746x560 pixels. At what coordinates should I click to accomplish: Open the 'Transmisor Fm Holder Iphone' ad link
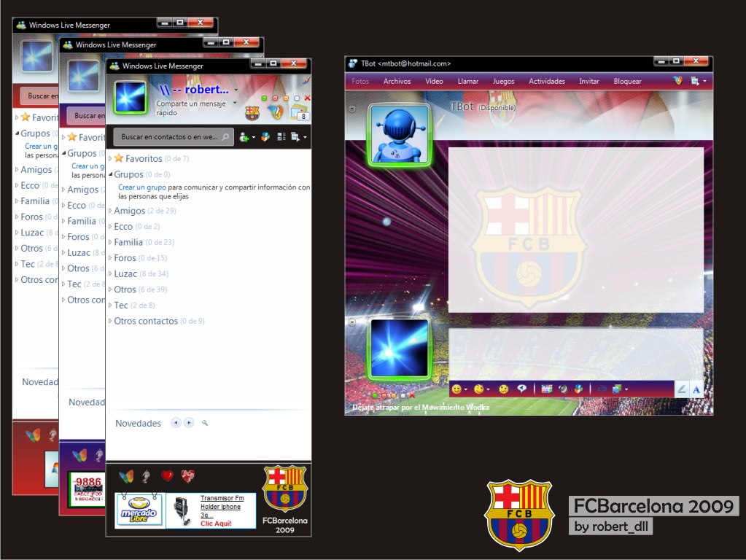[x=221, y=507]
